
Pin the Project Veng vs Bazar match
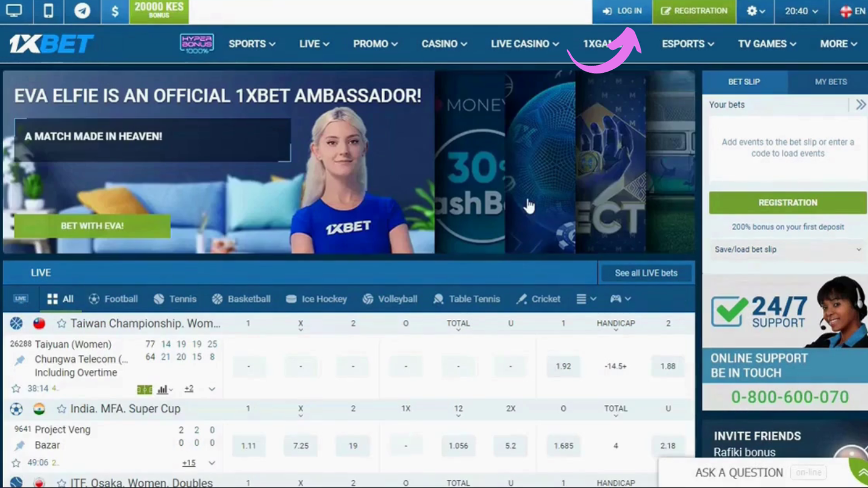click(x=20, y=445)
